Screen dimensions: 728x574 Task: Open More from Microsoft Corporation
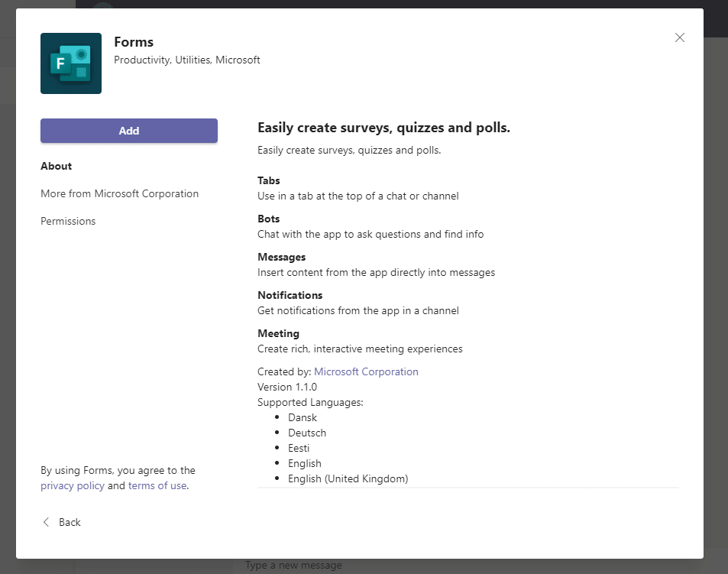click(x=119, y=193)
